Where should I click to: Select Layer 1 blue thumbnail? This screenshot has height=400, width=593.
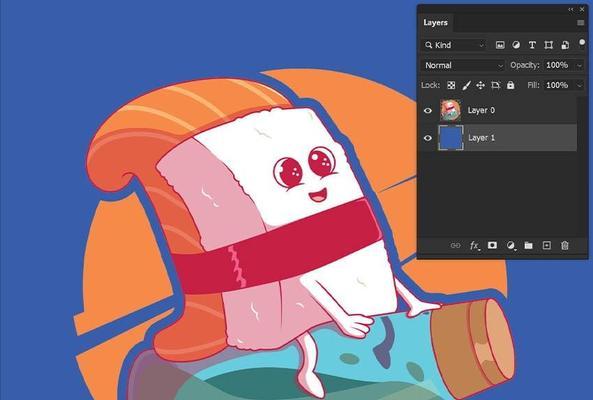click(x=450, y=138)
